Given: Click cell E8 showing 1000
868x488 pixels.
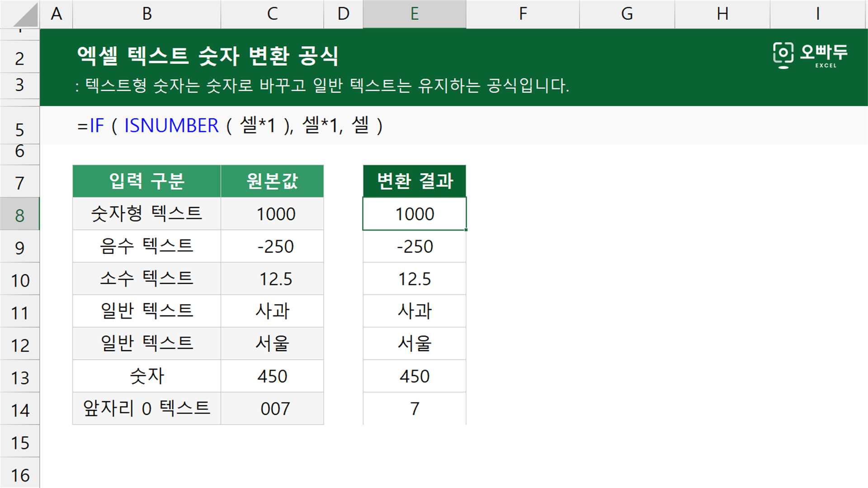Looking at the screenshot, I should point(415,214).
